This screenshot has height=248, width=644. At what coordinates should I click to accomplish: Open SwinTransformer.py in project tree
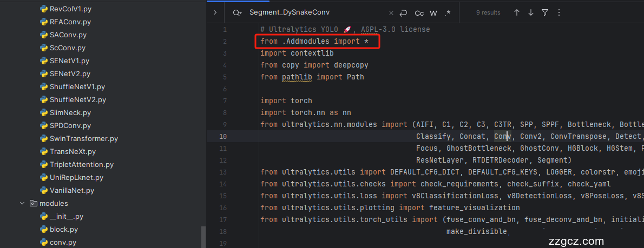(x=83, y=139)
